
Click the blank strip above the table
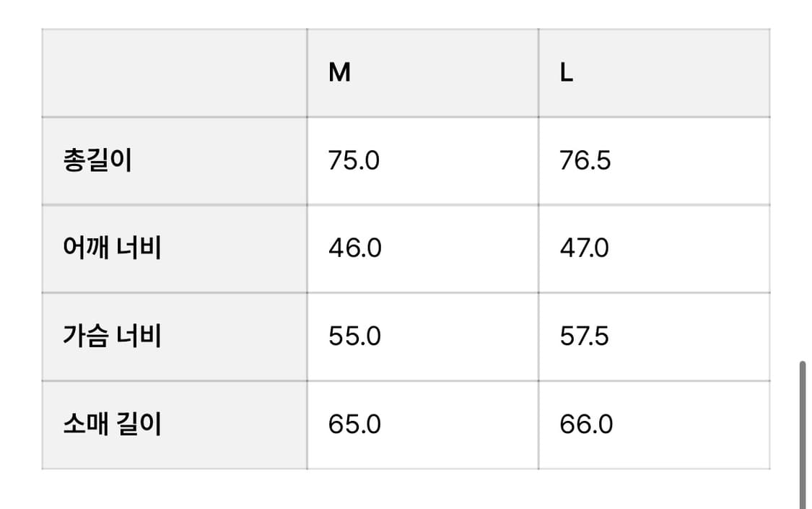pos(404,13)
